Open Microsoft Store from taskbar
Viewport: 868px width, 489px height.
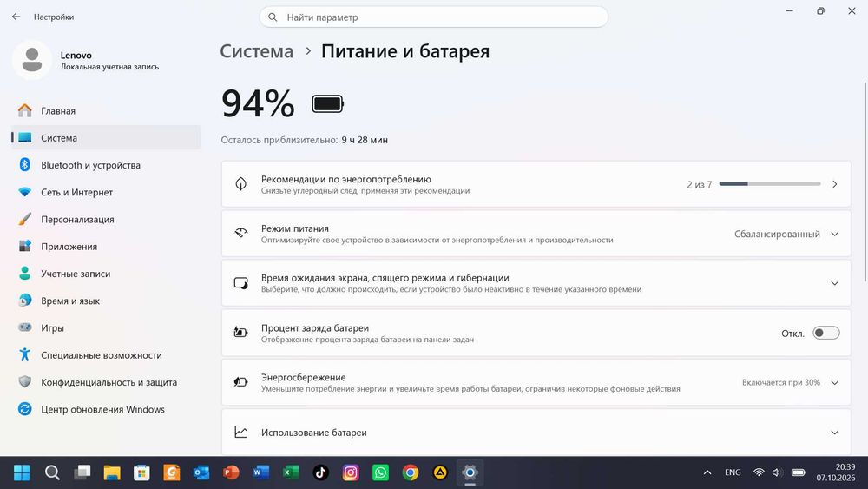pyautogui.click(x=141, y=472)
